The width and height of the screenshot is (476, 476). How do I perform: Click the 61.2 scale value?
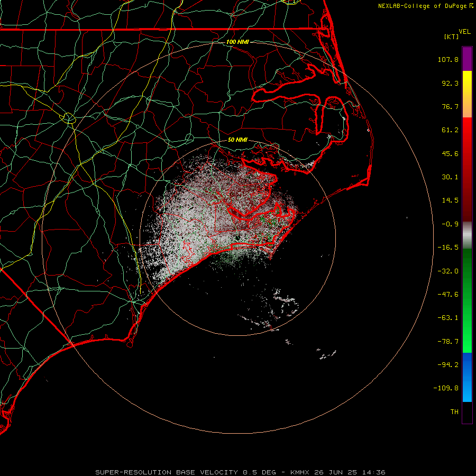[x=450, y=130]
